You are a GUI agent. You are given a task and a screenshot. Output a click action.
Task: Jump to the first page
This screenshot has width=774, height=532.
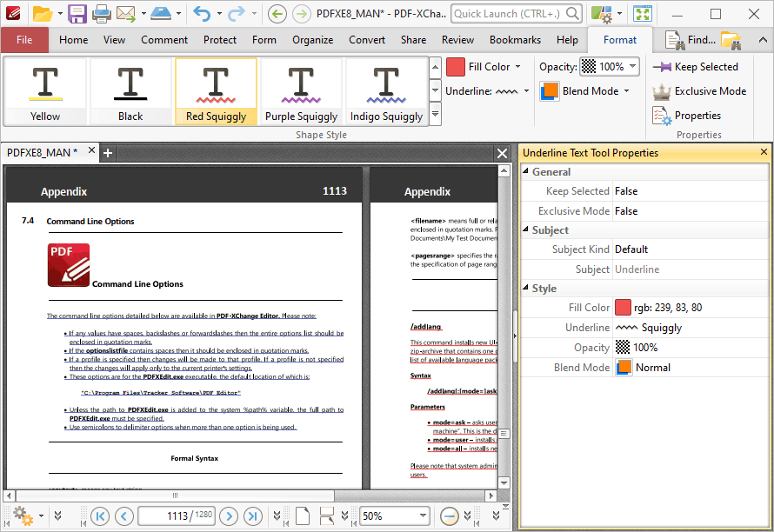100,516
